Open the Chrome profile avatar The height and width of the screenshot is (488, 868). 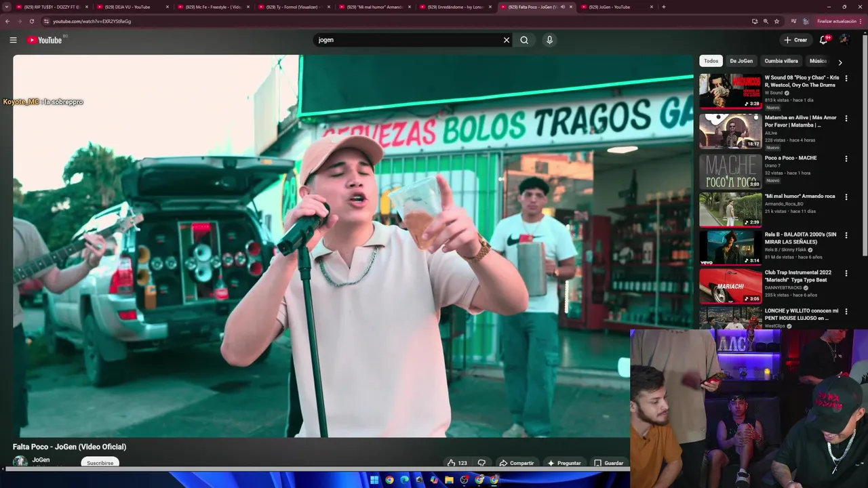coord(806,21)
